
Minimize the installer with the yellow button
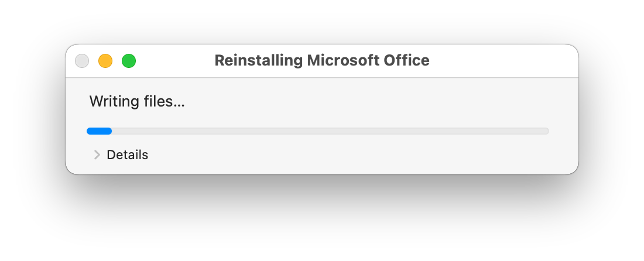105,61
